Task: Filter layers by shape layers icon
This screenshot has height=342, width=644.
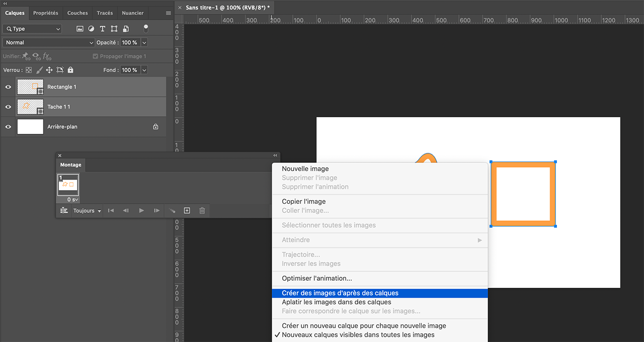Action: click(114, 29)
